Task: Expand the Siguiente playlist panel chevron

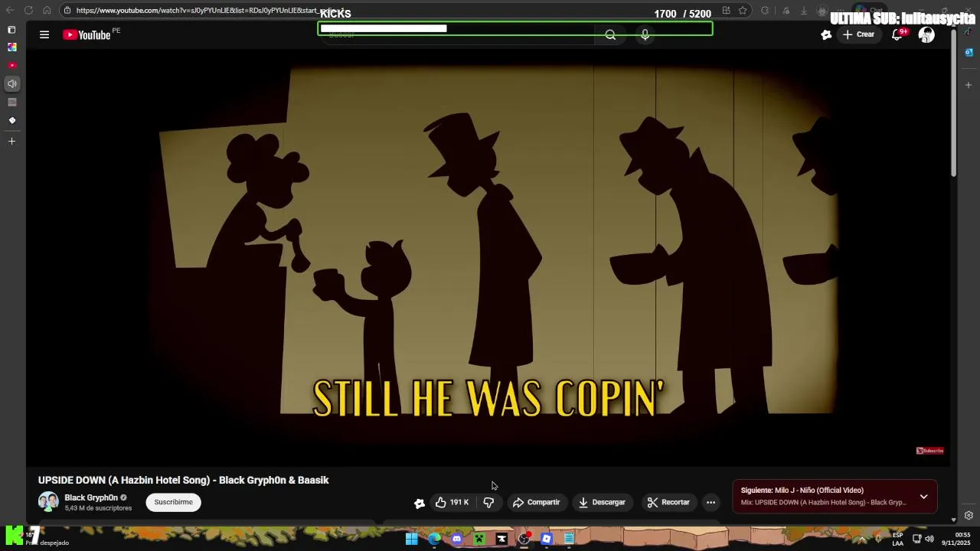Action: [923, 497]
